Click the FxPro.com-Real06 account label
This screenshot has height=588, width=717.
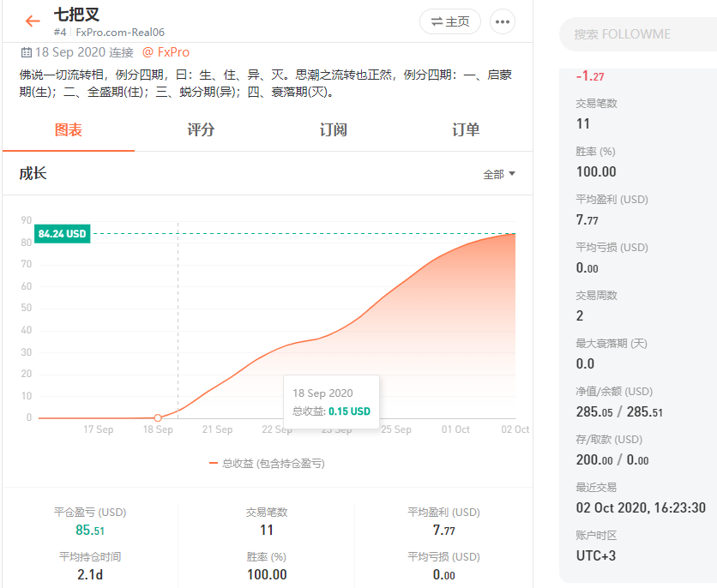point(120,33)
